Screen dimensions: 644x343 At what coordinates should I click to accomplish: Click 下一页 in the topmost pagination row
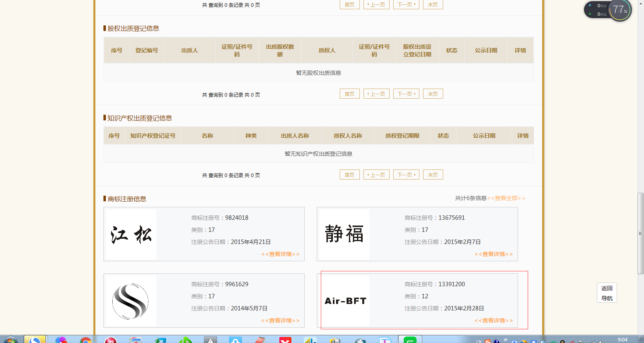(x=406, y=4)
